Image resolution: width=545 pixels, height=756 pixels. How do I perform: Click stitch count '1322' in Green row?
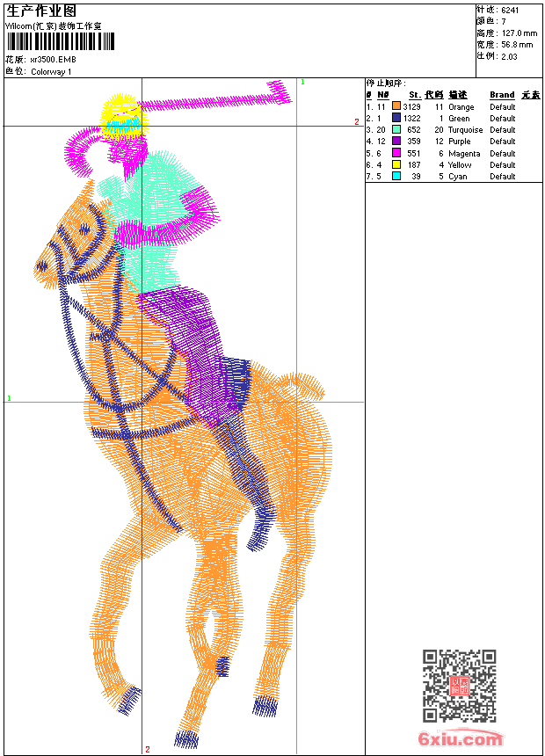pyautogui.click(x=412, y=119)
